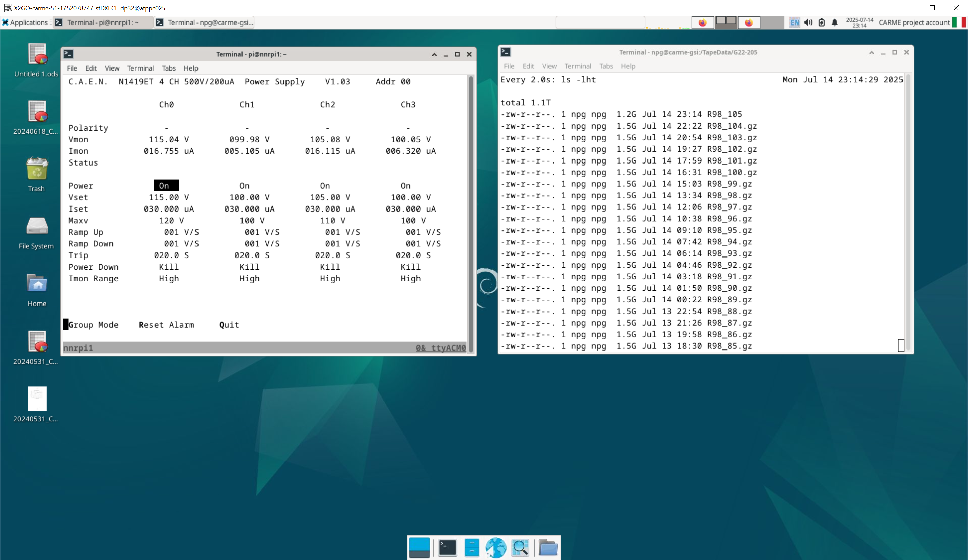Click Show Desktop icon in dock
This screenshot has height=560, width=968.
tap(419, 547)
